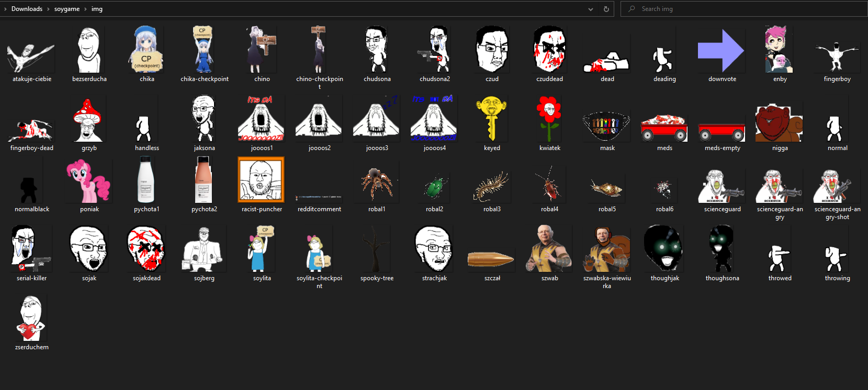Select the robal1 spider image thumbnail
868x390 pixels.
pos(377,182)
